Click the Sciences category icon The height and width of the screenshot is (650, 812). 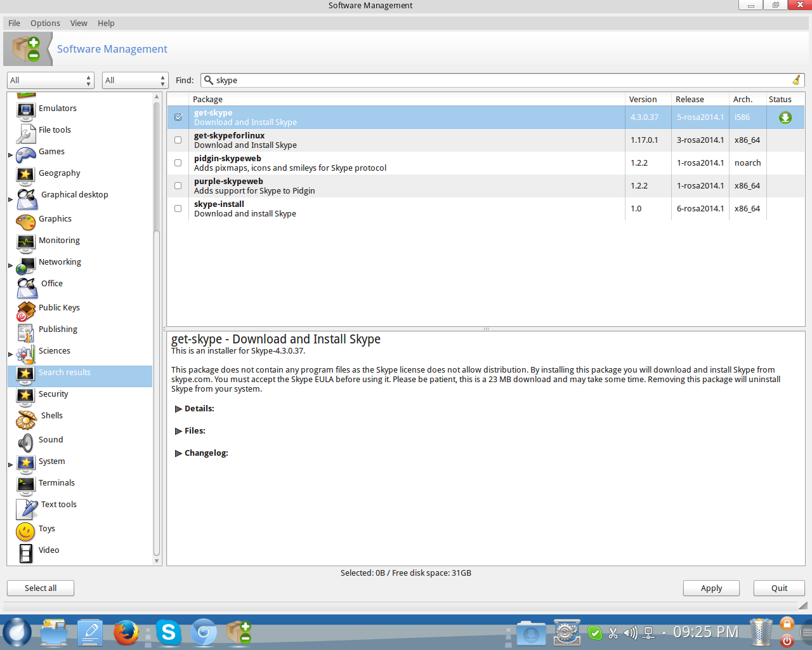pyautogui.click(x=26, y=354)
